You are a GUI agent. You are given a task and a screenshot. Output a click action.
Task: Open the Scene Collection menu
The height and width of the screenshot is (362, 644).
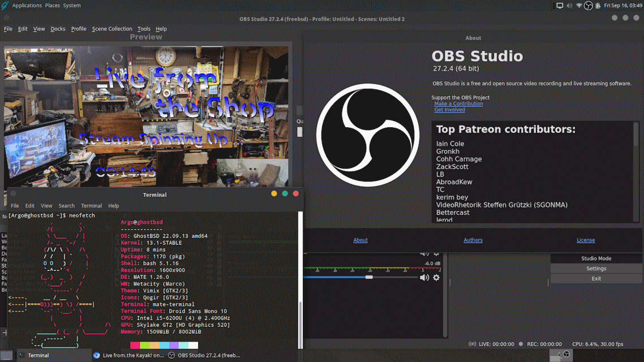click(x=112, y=29)
